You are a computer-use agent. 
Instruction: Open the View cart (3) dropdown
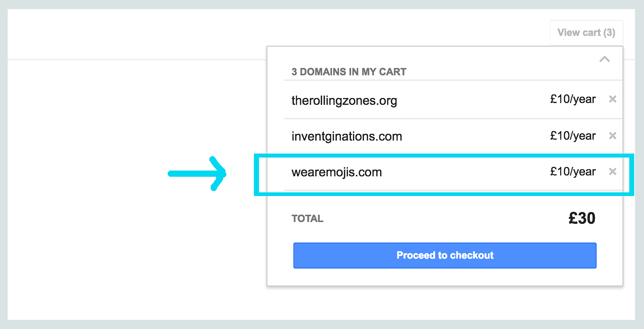[586, 32]
